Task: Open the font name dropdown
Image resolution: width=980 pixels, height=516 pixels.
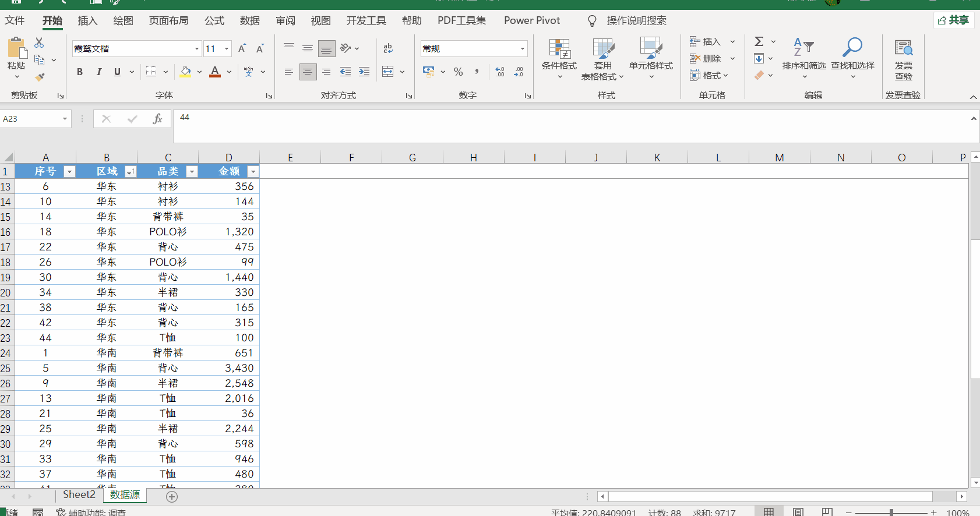Action: point(197,49)
